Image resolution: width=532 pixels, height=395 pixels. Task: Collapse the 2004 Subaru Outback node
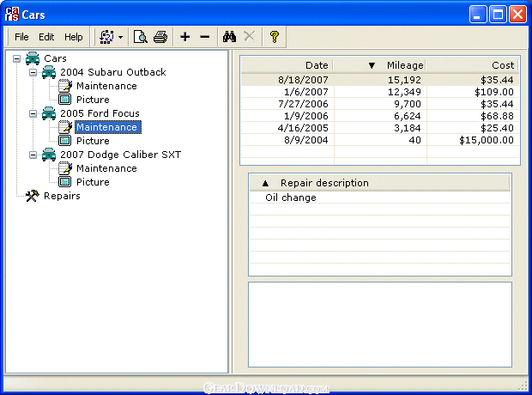[x=33, y=72]
